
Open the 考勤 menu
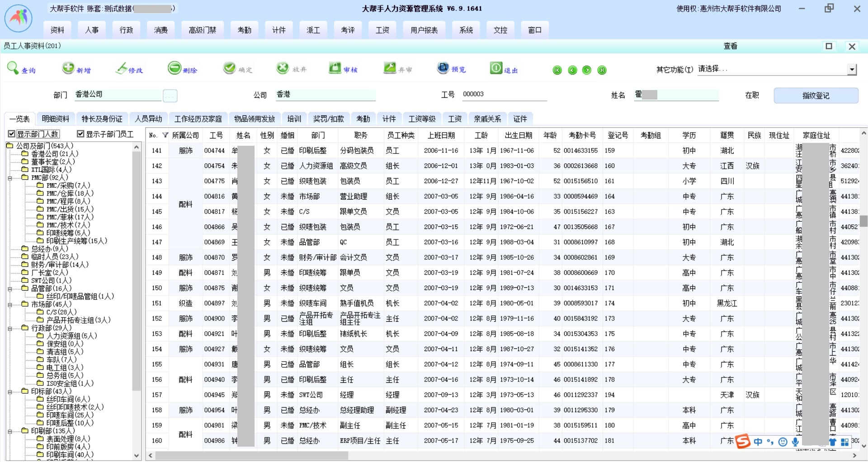[244, 30]
